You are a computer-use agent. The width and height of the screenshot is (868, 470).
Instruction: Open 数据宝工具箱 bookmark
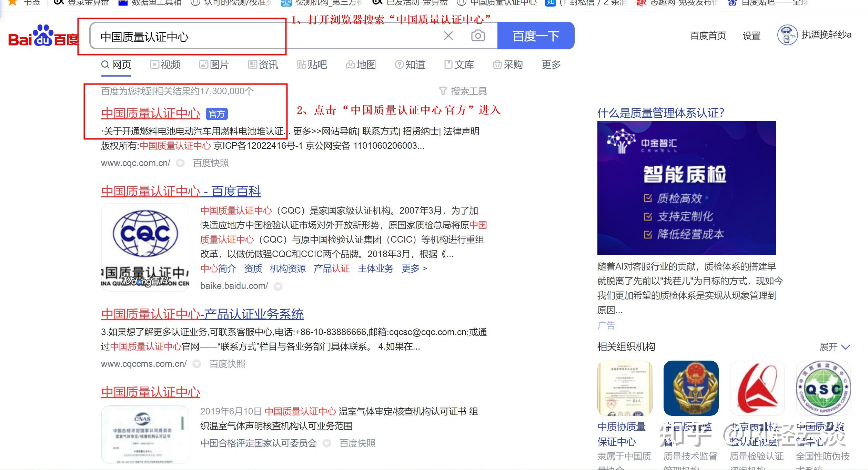coord(150,3)
